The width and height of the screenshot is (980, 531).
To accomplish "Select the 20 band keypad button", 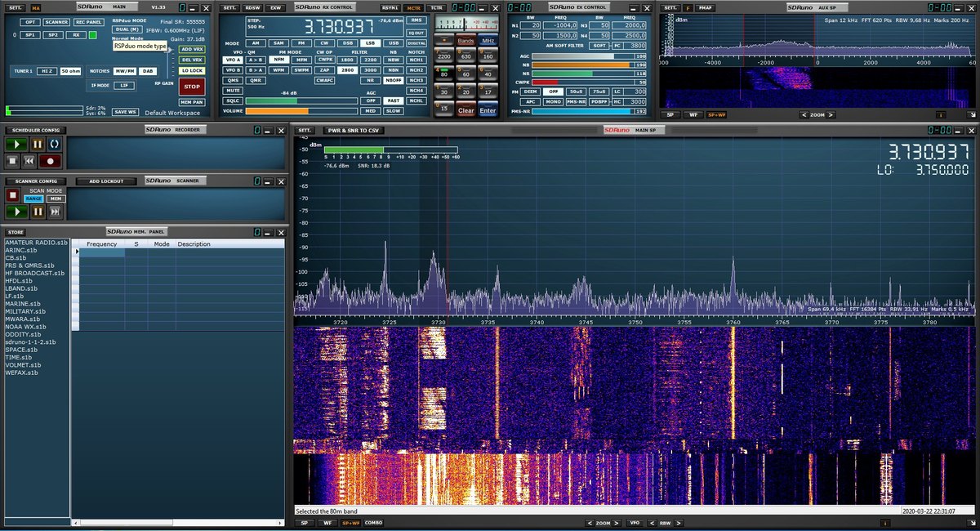I will [x=465, y=92].
